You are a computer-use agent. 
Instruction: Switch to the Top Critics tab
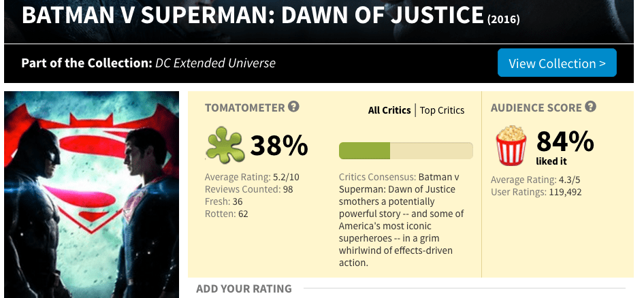[x=442, y=110]
